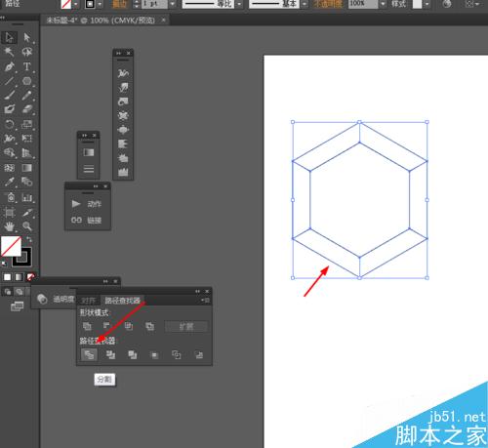Image resolution: width=488 pixels, height=448 pixels.
Task: Select the Eraser tool
Action: [x=26, y=109]
